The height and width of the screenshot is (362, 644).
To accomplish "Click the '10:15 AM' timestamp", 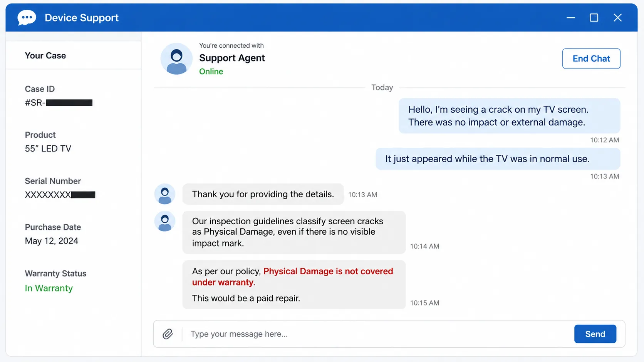I will (424, 303).
